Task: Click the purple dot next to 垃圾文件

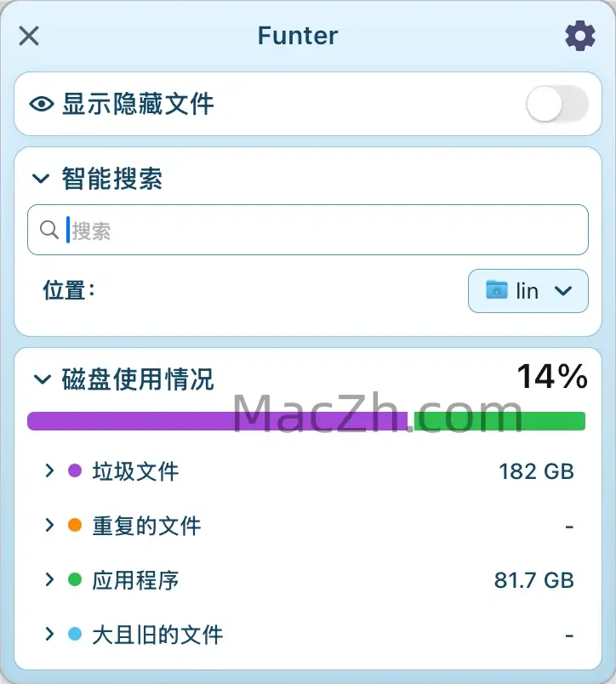Action: click(75, 470)
